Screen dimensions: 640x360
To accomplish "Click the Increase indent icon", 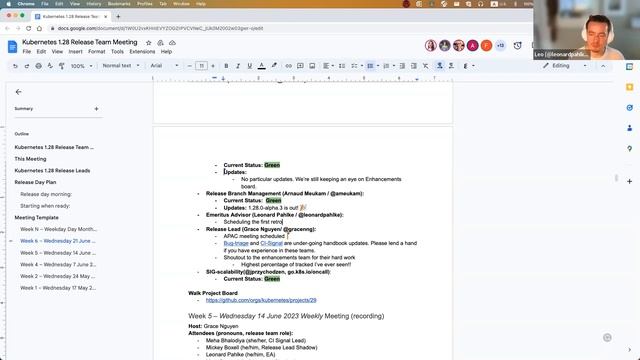I will pos(414,66).
